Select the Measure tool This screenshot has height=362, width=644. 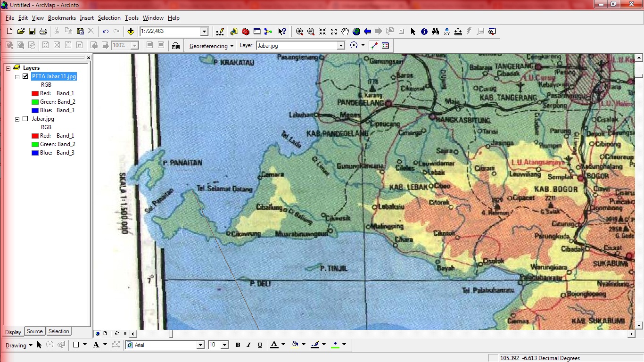[x=458, y=32]
